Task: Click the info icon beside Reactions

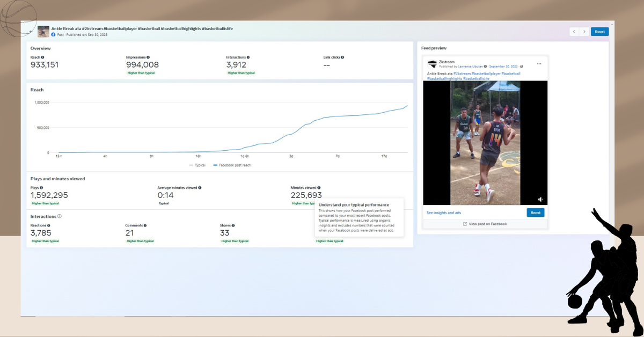Action: (x=49, y=226)
